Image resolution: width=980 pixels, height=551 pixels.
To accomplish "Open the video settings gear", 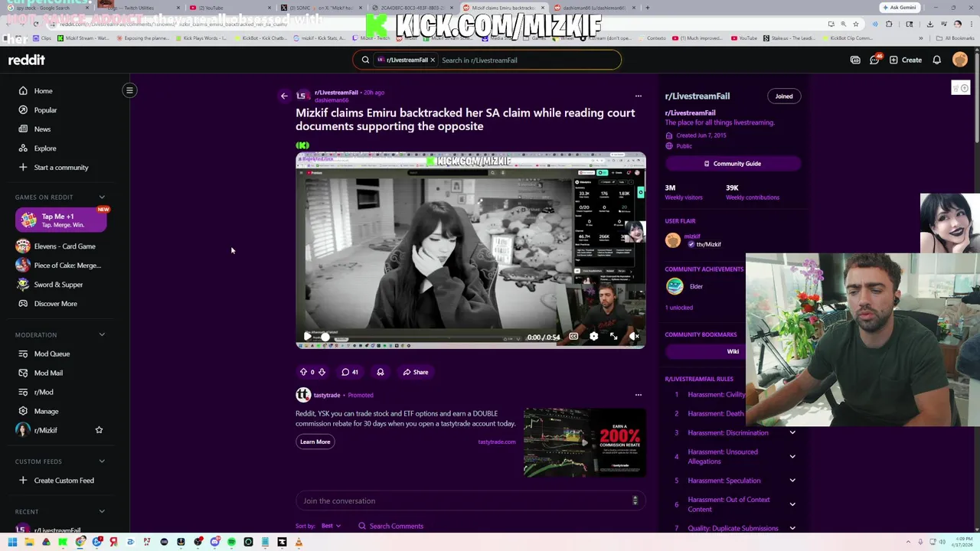I will click(593, 337).
